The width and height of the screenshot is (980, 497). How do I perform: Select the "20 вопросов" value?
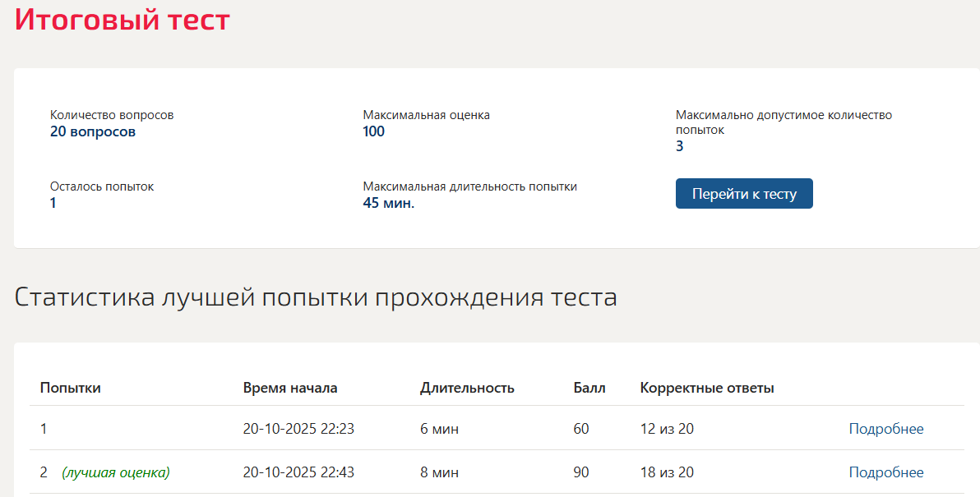tap(93, 131)
